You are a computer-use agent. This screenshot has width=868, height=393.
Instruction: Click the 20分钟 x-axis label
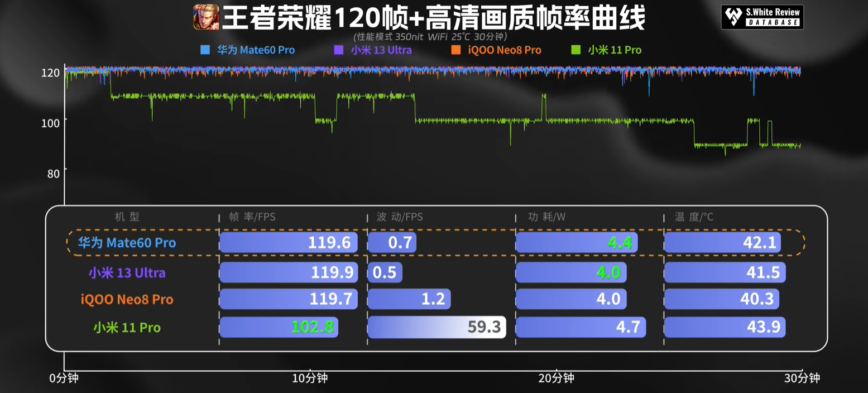tap(556, 378)
